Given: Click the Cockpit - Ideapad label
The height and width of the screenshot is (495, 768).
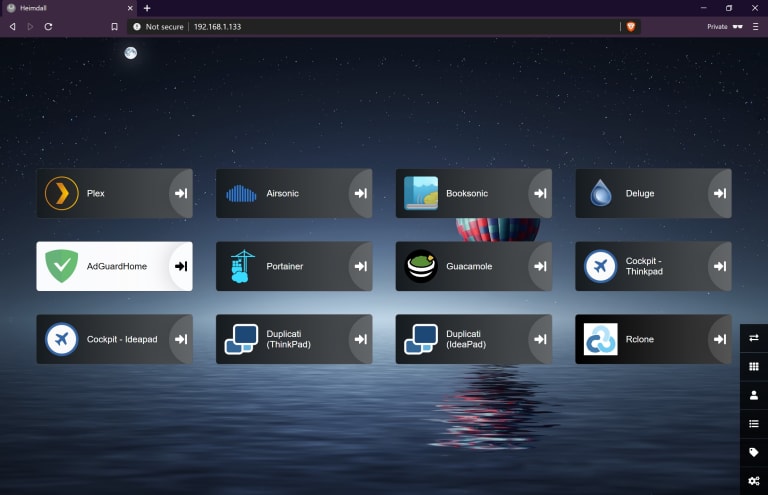Looking at the screenshot, I should 122,339.
